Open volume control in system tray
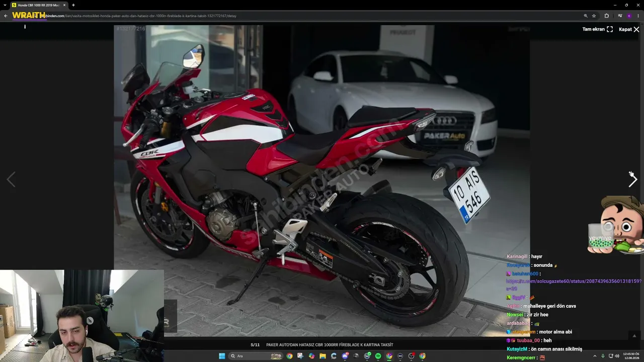Viewport: 644px width, 362px height. (x=617, y=356)
